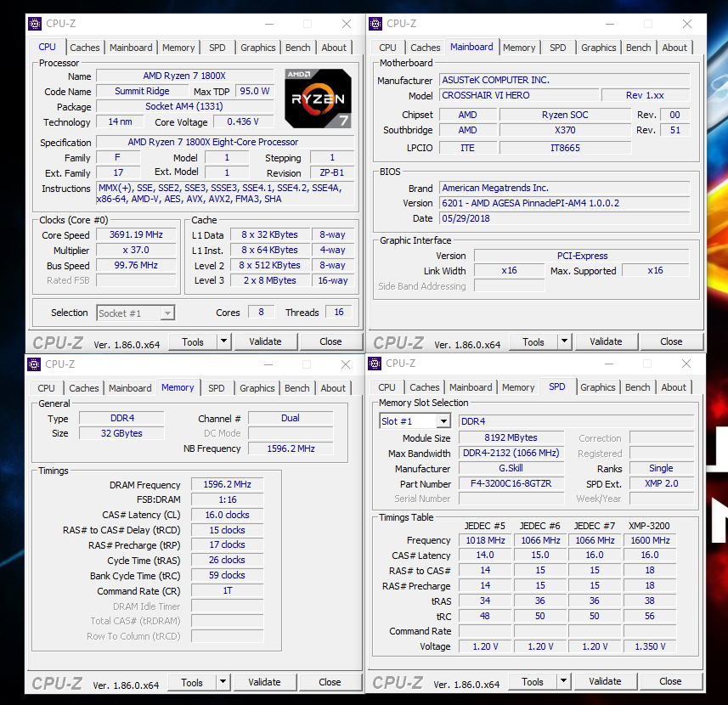This screenshot has width=728, height=705.
Task: Click the CPU-Z app icon in Mainboard window title bar
Action: (375, 24)
